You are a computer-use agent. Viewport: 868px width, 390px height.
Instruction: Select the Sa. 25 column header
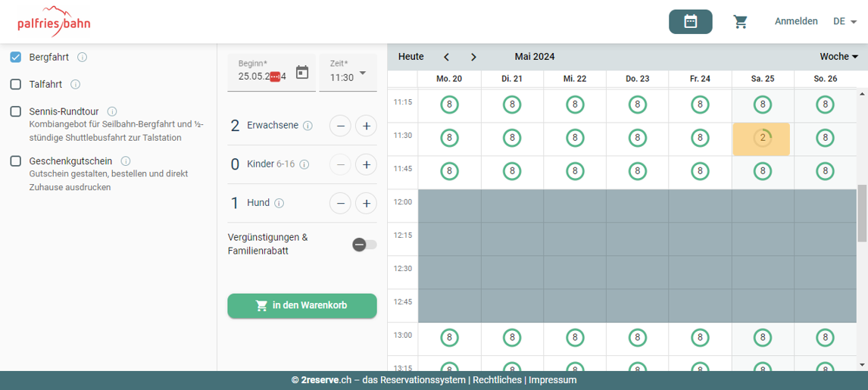coord(762,79)
